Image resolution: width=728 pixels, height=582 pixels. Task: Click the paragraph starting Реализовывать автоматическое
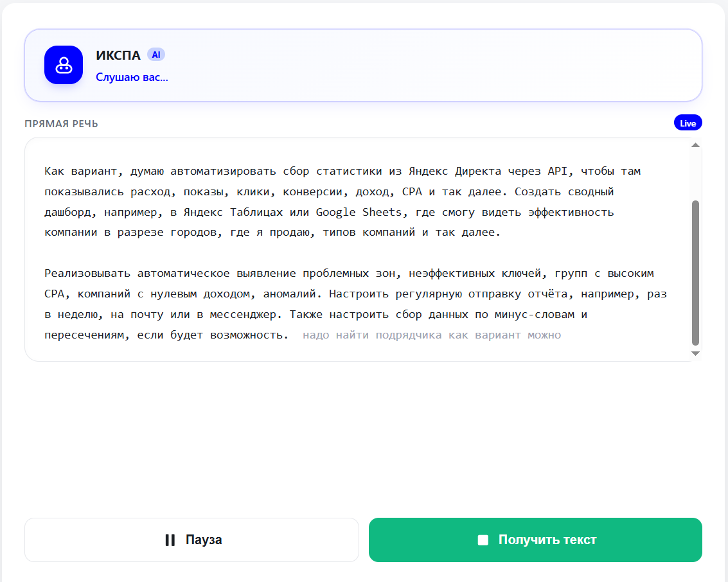point(355,304)
